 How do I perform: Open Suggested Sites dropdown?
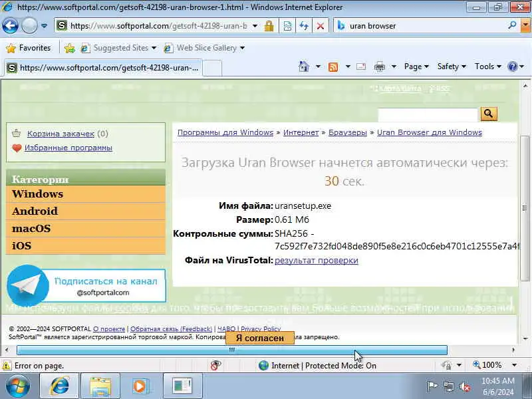pos(118,48)
